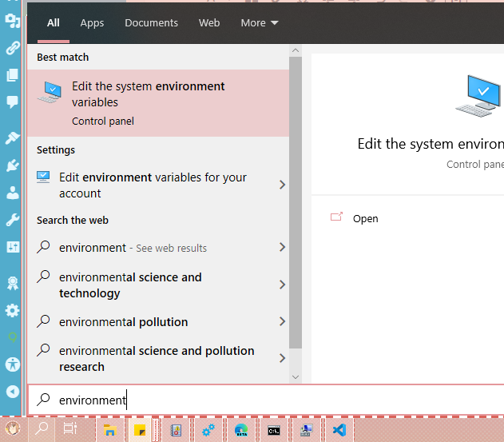Open File Explorer from the taskbar
The image size is (504, 442).
[x=110, y=430]
